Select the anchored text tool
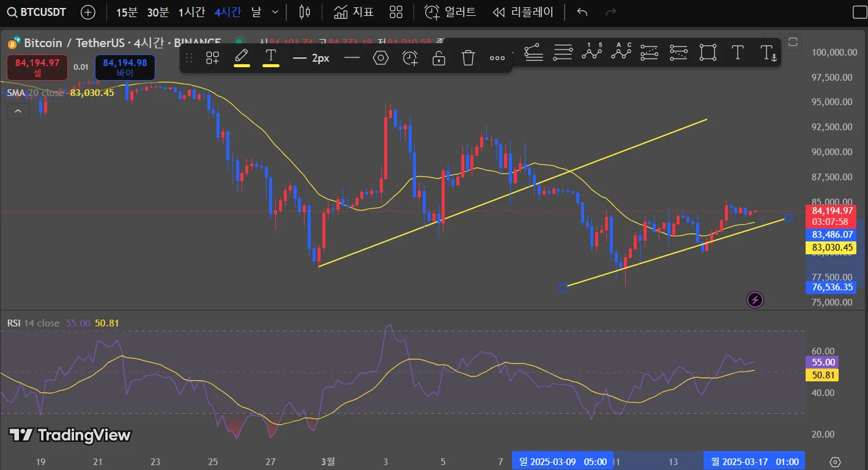Image resolution: width=868 pixels, height=470 pixels. pyautogui.click(x=767, y=53)
